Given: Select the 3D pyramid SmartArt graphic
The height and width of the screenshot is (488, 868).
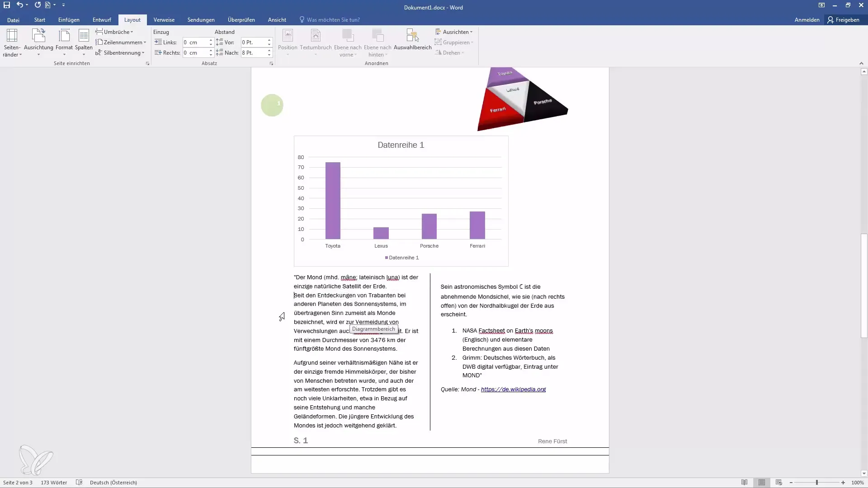Looking at the screenshot, I should point(522,99).
